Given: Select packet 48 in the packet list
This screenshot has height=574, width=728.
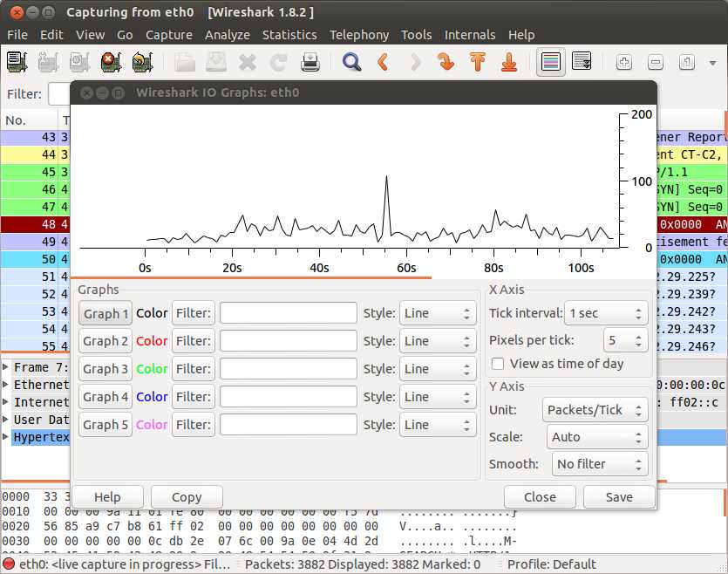Looking at the screenshot, I should tap(35, 224).
